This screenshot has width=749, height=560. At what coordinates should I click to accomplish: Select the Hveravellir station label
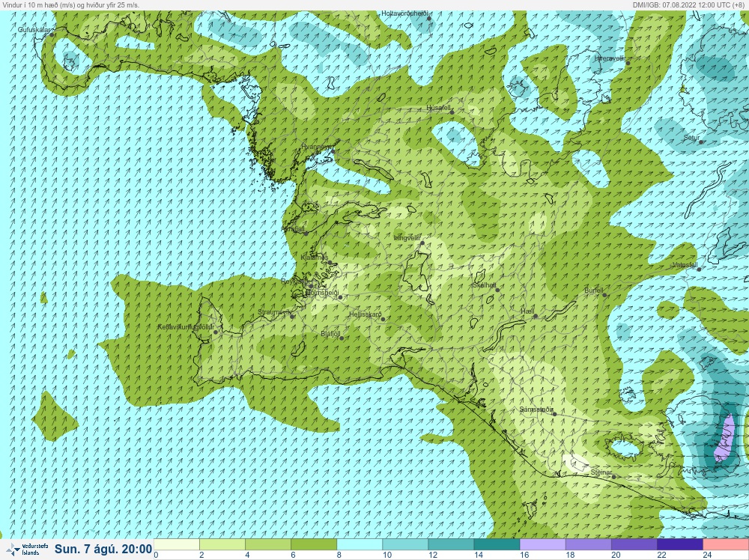point(609,58)
